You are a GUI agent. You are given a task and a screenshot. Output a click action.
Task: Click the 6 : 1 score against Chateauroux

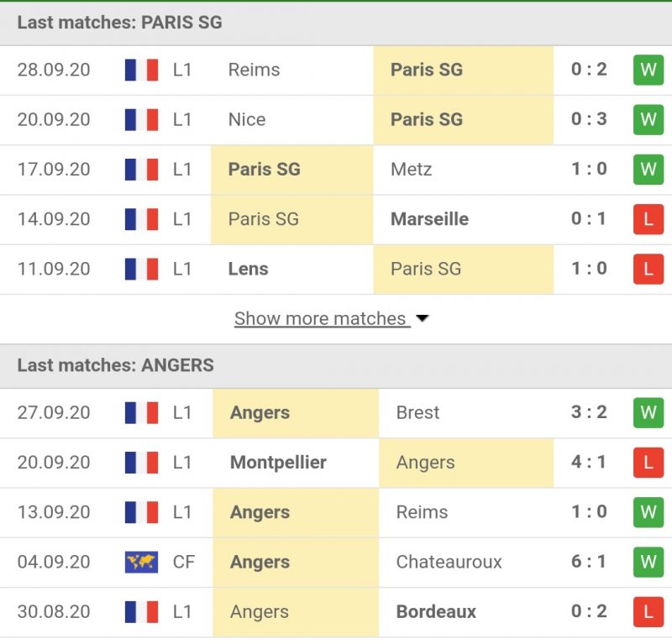(x=589, y=562)
